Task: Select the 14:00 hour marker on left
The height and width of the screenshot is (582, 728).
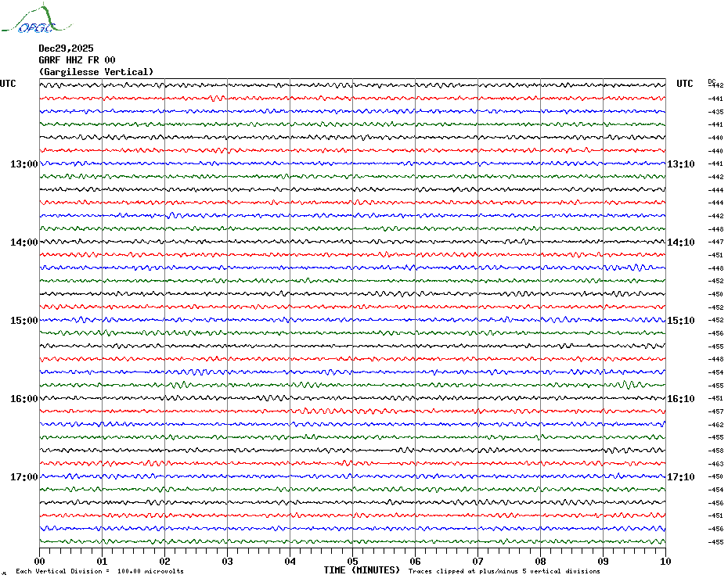Action: tap(23, 242)
